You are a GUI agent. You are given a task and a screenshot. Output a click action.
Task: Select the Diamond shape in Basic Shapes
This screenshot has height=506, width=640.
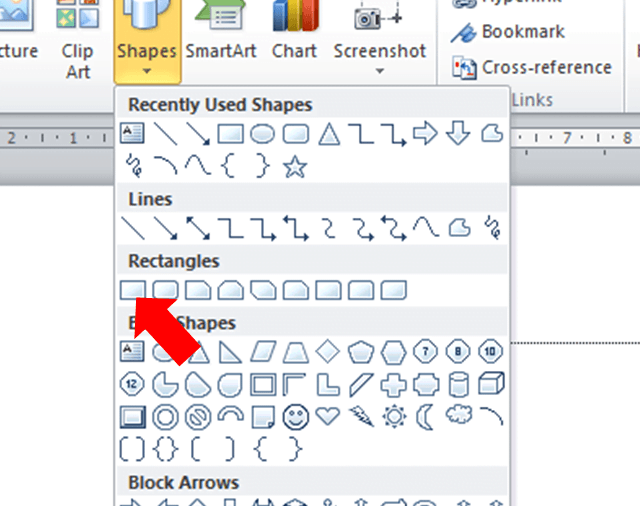(326, 351)
